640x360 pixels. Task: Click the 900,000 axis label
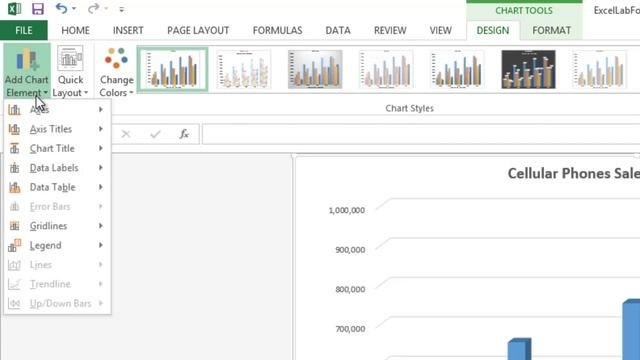click(x=350, y=250)
